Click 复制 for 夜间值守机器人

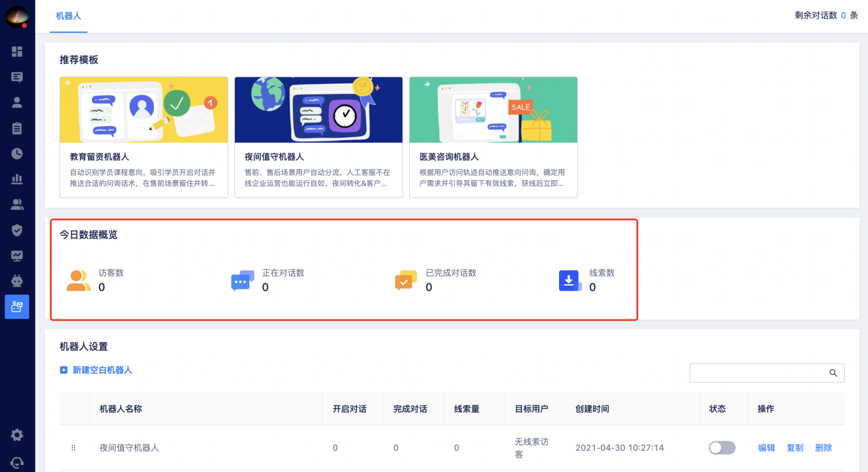(x=795, y=448)
